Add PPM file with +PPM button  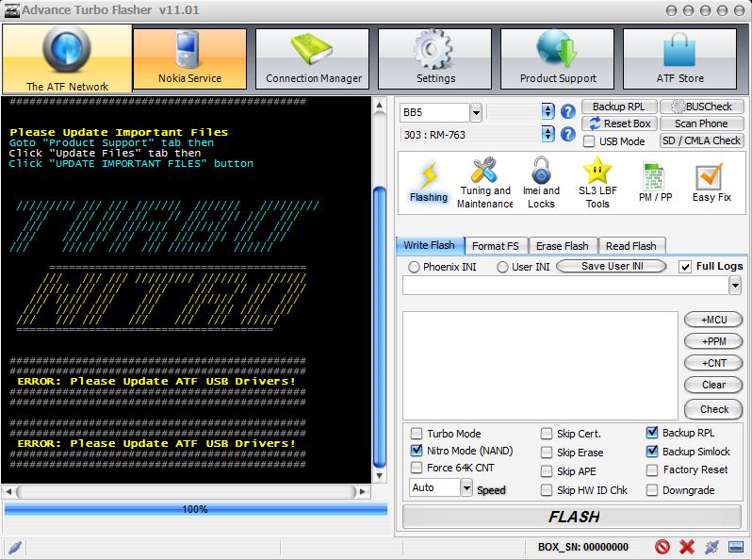(713, 341)
